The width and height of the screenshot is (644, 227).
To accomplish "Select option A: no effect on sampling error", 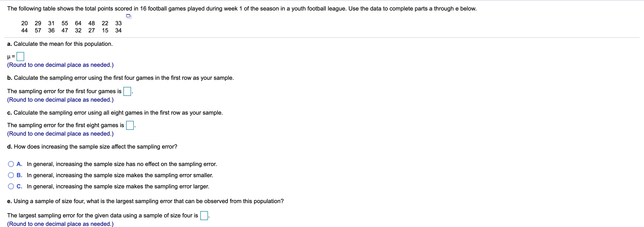I will coord(11,164).
